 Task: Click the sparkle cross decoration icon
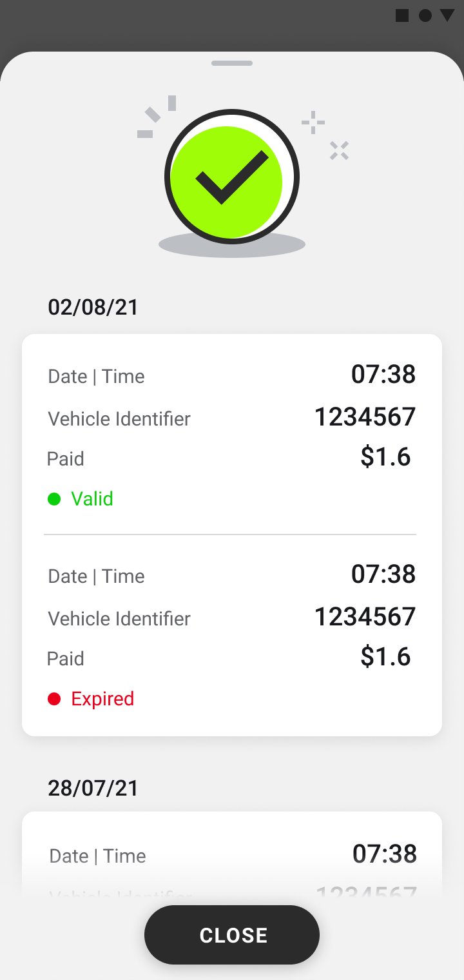[x=339, y=150]
